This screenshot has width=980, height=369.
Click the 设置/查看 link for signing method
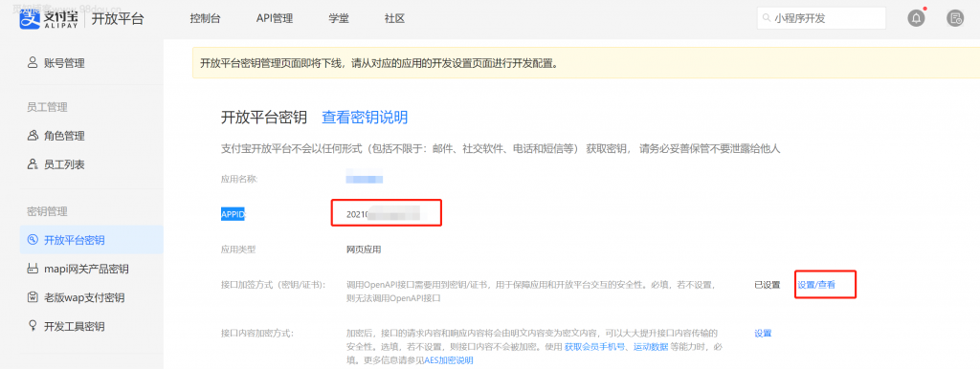816,285
